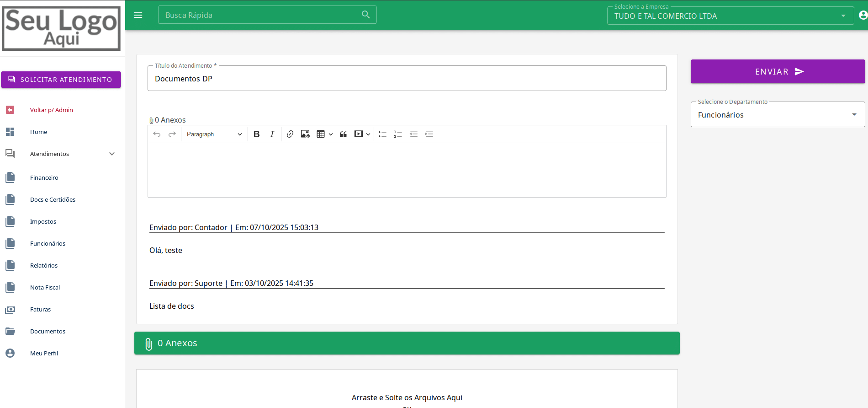Create a numbered list
The width and height of the screenshot is (868, 408).
(x=398, y=134)
